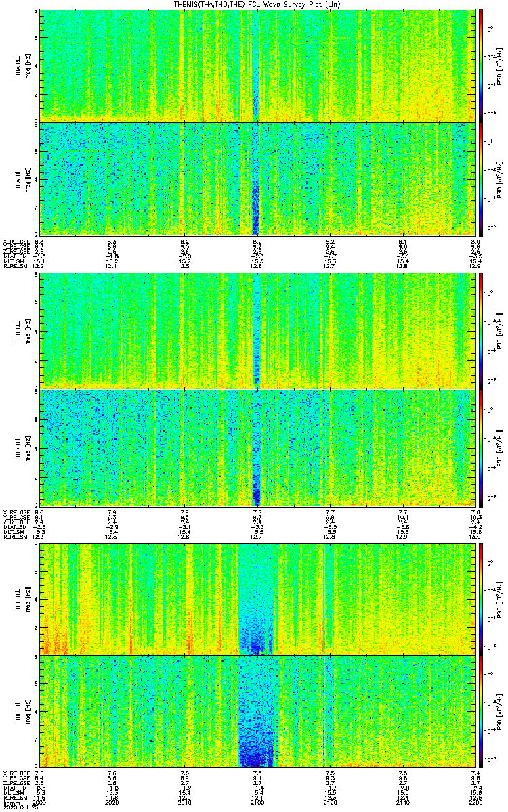
Task: Select the THA B-perpendicular spectrogram panel
Action: click(x=257, y=65)
